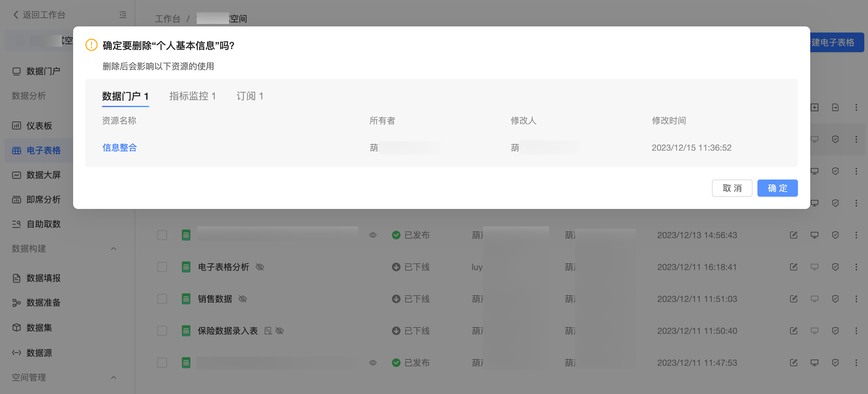Screen dimensions: 868x394
Task: Toggle hidden-eye icon next to 销售数据
Action: click(243, 299)
